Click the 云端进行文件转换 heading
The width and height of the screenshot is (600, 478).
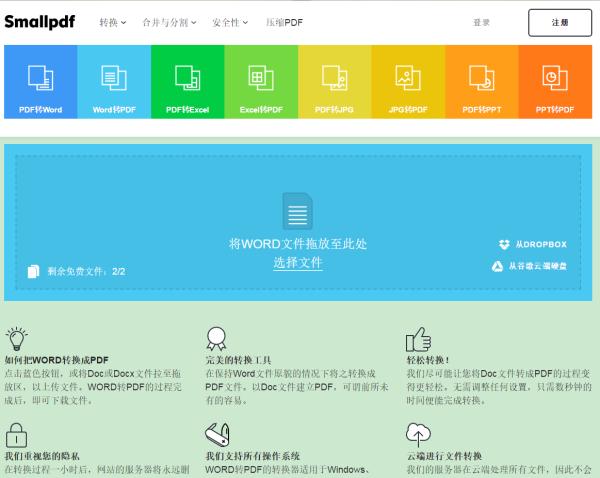pyautogui.click(x=444, y=456)
